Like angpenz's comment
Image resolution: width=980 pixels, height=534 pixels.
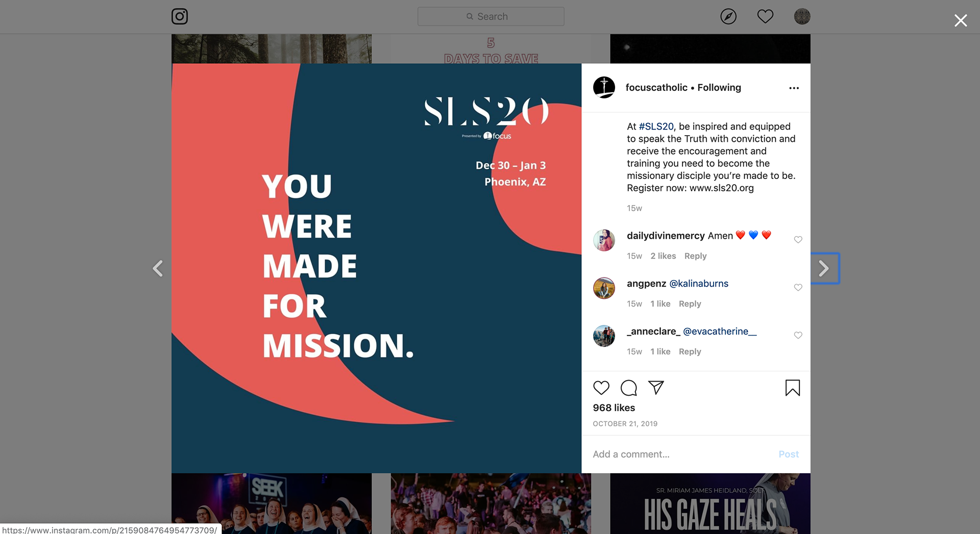click(798, 288)
